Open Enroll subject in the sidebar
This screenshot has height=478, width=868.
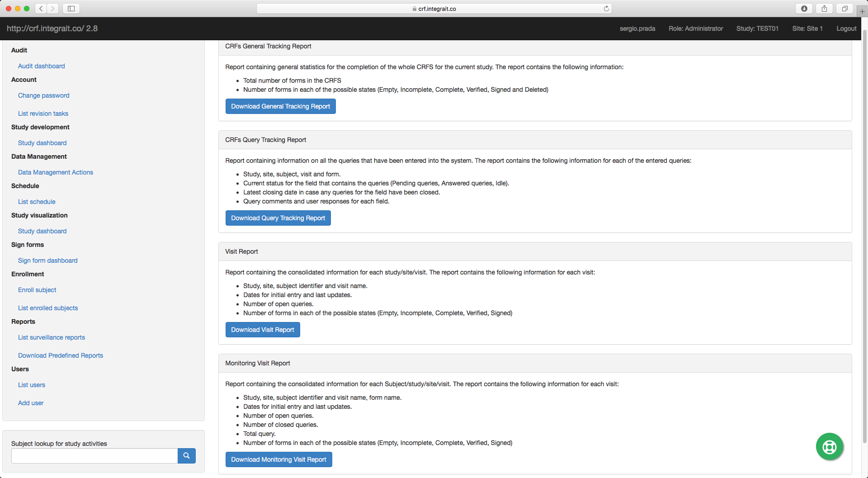click(37, 290)
